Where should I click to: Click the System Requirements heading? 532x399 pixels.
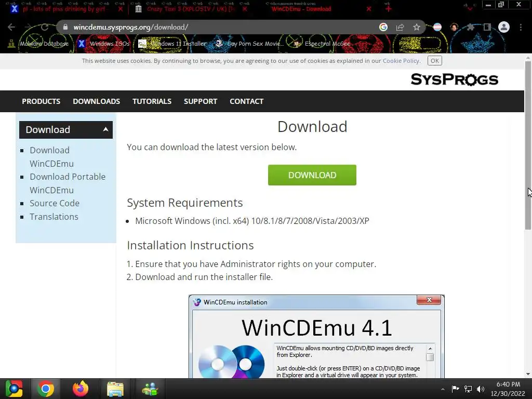(184, 203)
